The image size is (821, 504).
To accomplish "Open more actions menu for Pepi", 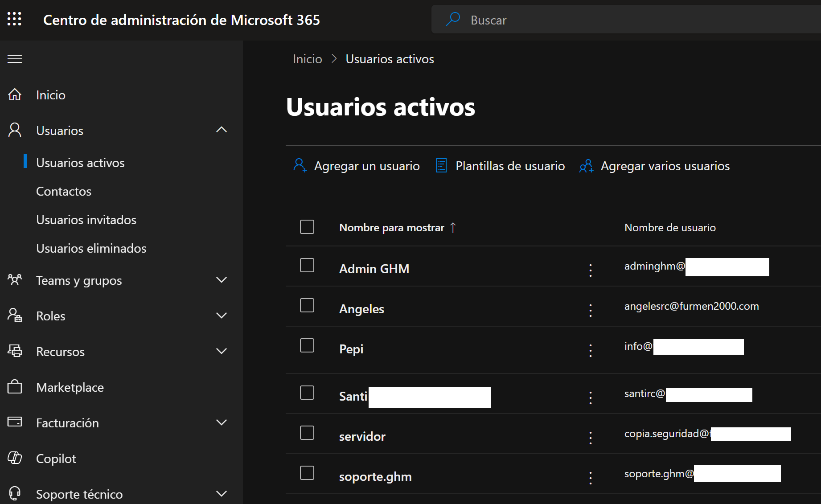I will pyautogui.click(x=591, y=350).
